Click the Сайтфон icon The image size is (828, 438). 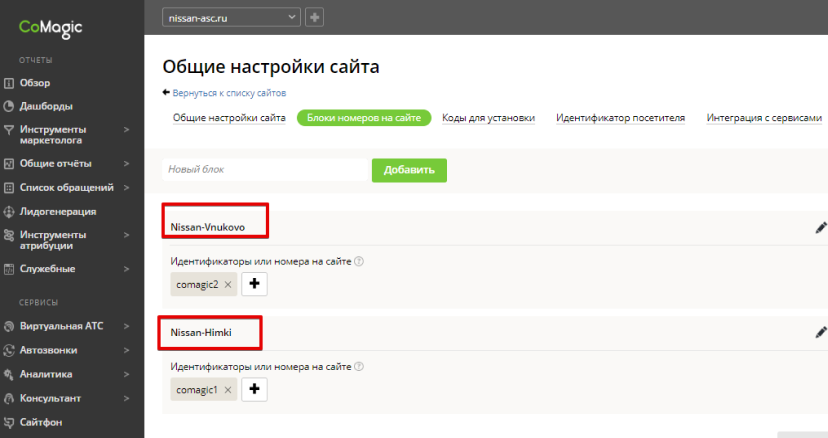[x=8, y=422]
